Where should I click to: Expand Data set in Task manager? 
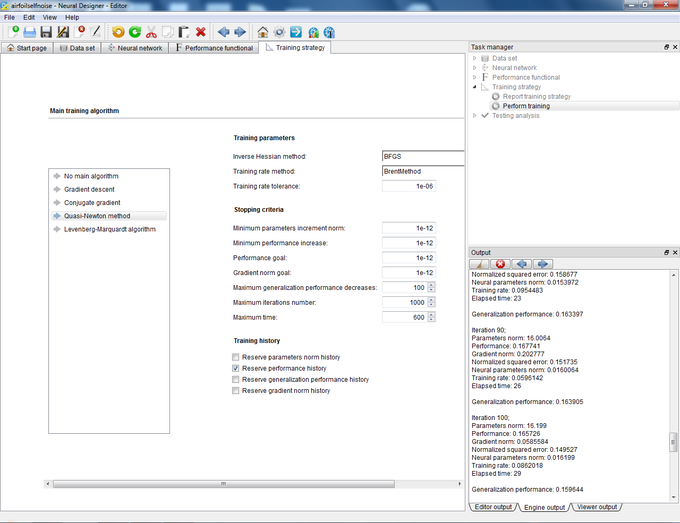474,58
